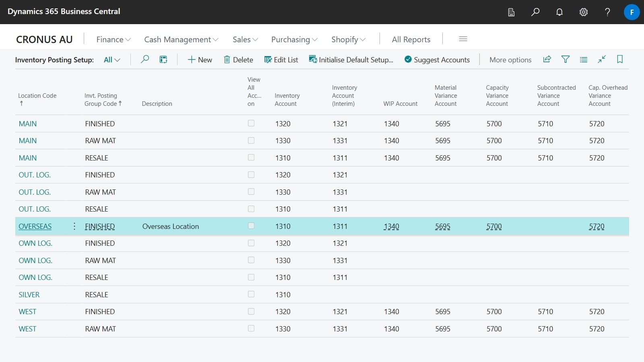644x362 pixels.
Task: Open the notifications bell
Action: tap(559, 12)
